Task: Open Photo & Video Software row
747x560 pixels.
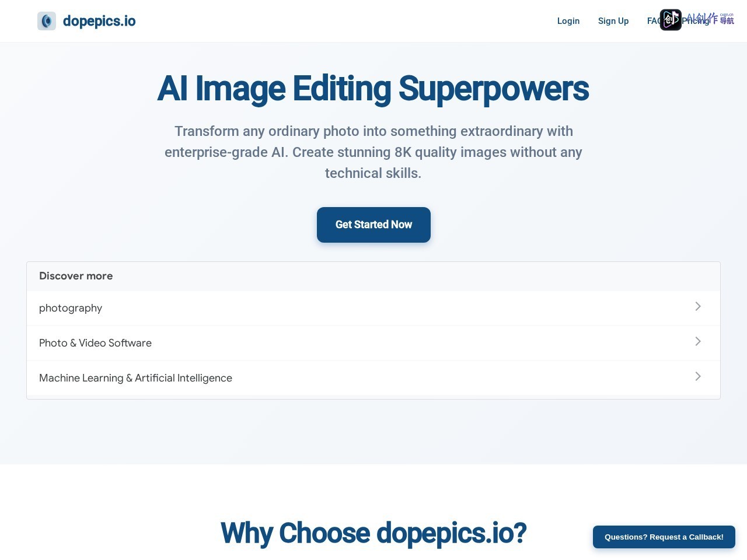Action: pyautogui.click(x=373, y=343)
